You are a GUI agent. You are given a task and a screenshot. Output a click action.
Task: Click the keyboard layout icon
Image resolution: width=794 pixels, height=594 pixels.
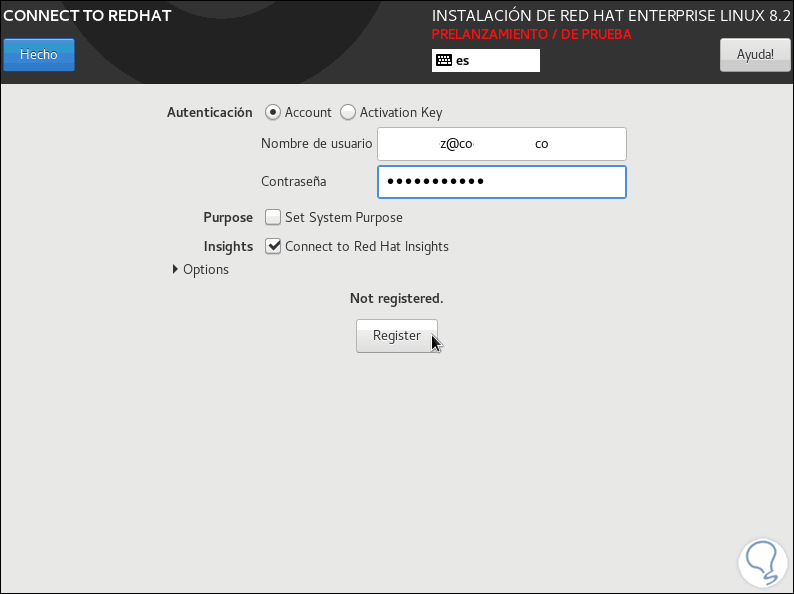(444, 60)
